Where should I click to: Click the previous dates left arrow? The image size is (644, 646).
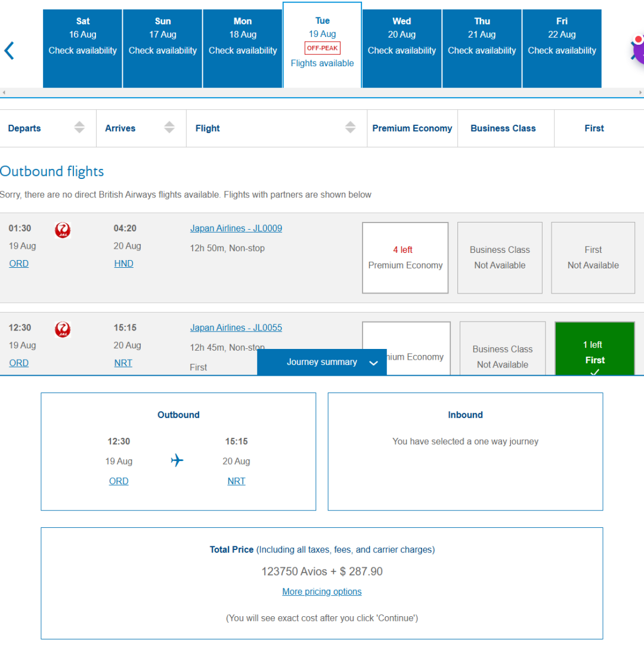click(x=9, y=51)
